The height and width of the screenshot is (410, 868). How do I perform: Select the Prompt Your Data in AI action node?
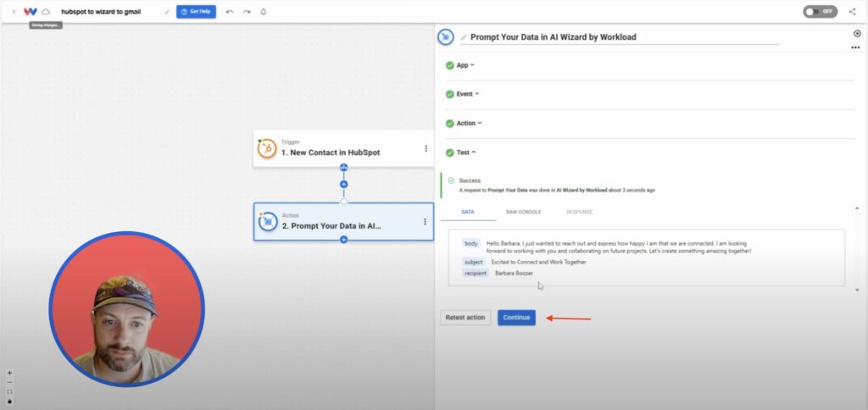343,221
